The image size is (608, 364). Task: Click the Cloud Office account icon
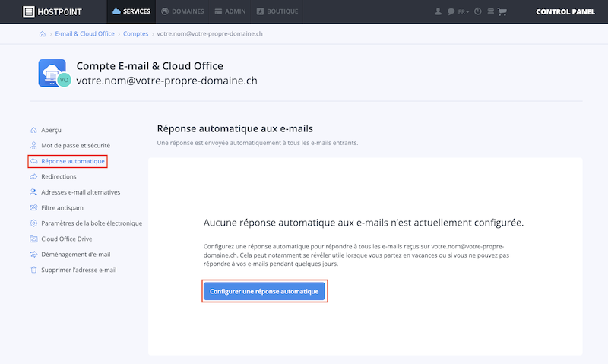click(52, 73)
